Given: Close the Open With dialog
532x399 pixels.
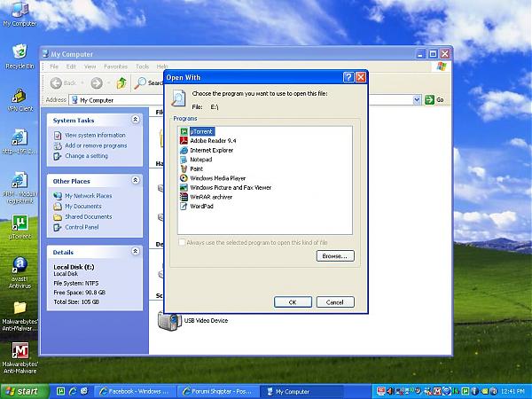Looking at the screenshot, I should [361, 77].
